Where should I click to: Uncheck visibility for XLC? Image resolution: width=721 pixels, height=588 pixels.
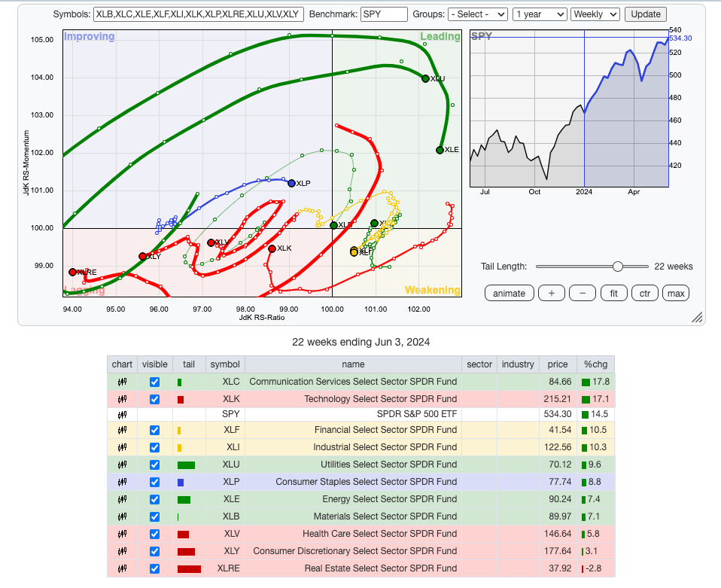(x=154, y=382)
